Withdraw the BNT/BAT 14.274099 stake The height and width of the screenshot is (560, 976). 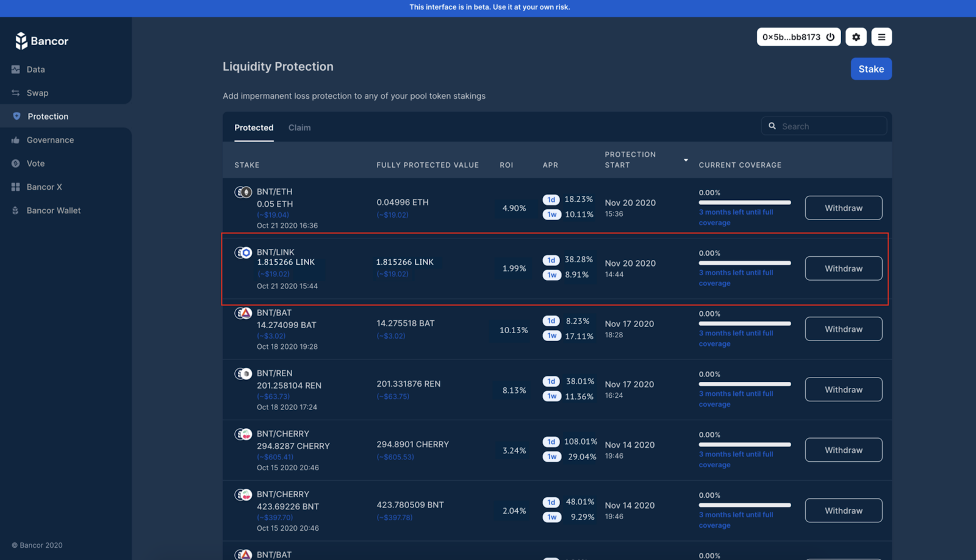[x=843, y=329]
